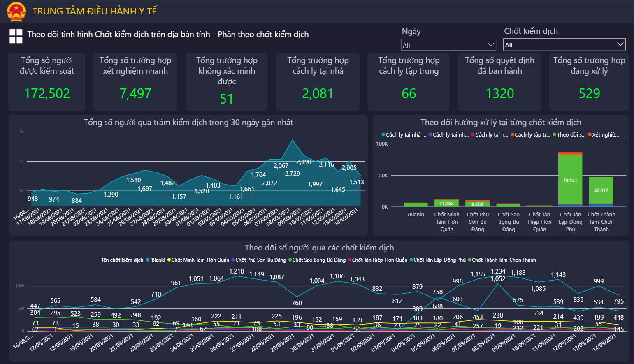Screen dimensions: 634x364
Task: Click 'All' text in Chốt kiểm dịch combo box
Action: pyautogui.click(x=509, y=45)
